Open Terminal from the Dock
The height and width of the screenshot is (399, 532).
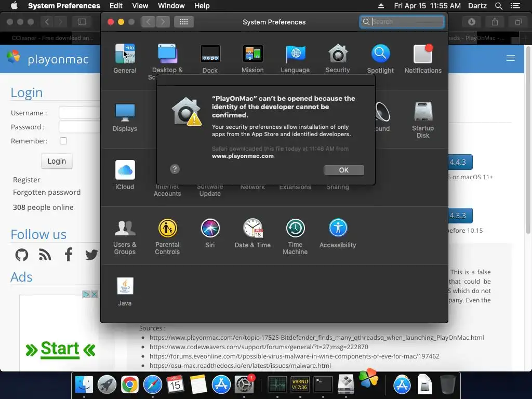point(323,385)
